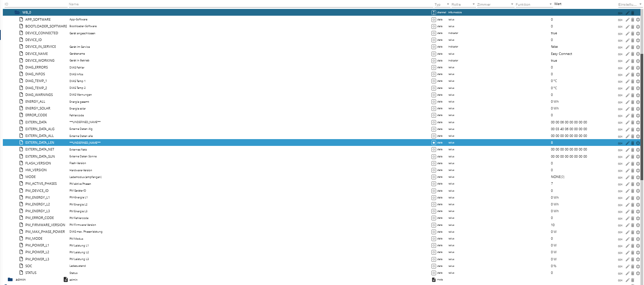The image size is (644, 285).
Task: Select the ENERGY_SOLAR tree item
Action: 38,108
